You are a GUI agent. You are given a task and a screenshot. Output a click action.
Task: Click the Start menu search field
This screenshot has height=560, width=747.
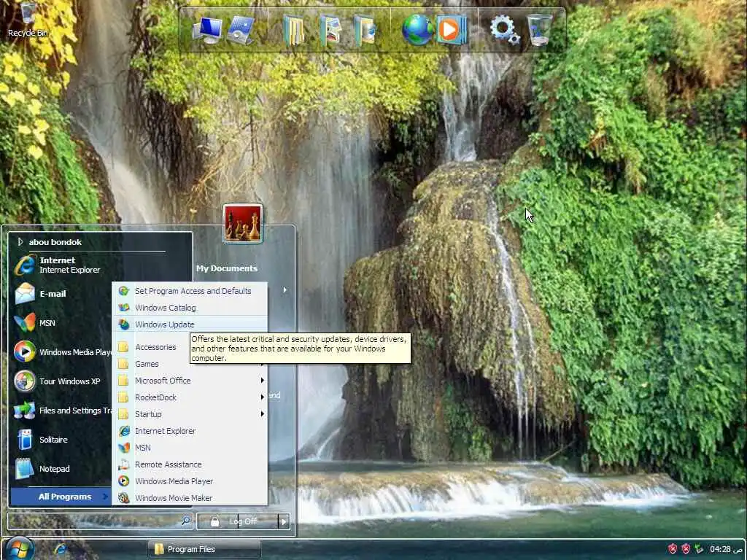point(94,521)
